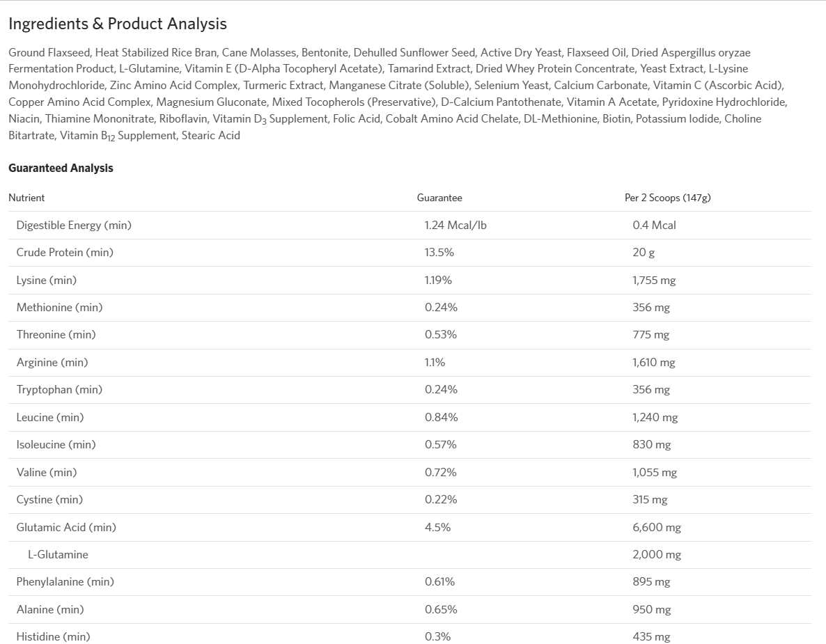Screen dimensions: 826x644
Task: Select the Guarantee column header
Action: tap(439, 198)
